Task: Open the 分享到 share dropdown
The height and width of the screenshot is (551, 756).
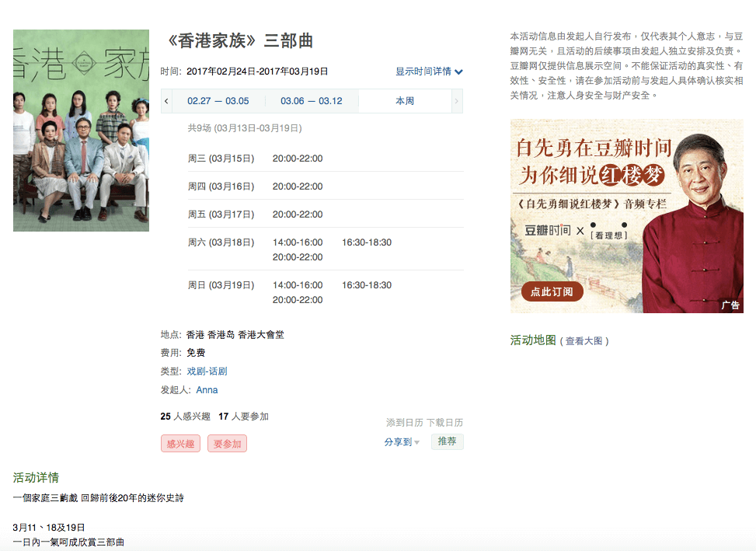Action: coord(398,440)
